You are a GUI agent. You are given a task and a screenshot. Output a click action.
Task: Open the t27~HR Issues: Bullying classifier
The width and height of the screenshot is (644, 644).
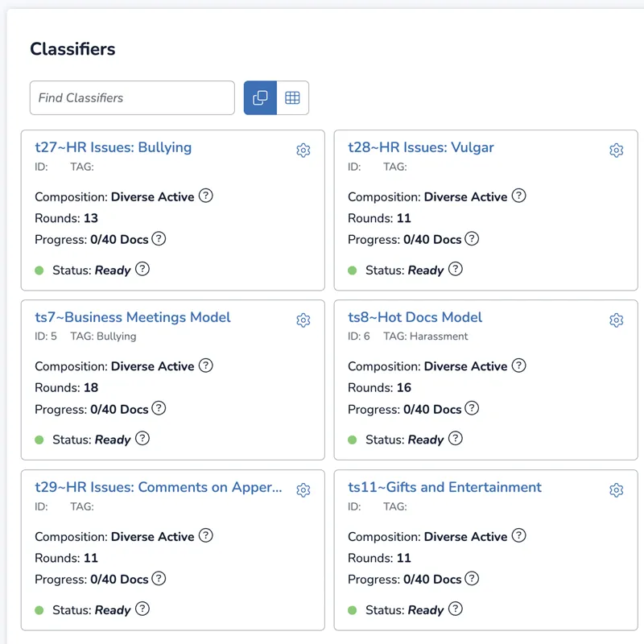(x=114, y=147)
